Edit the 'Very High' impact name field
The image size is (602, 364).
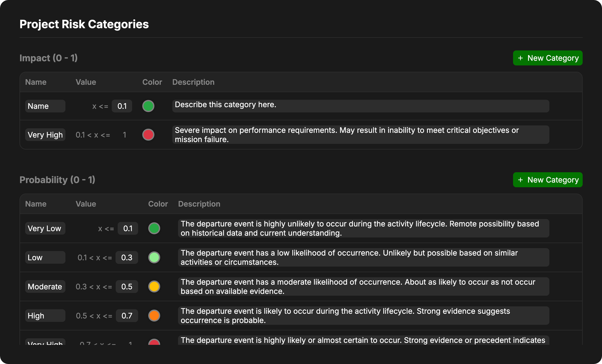point(45,135)
